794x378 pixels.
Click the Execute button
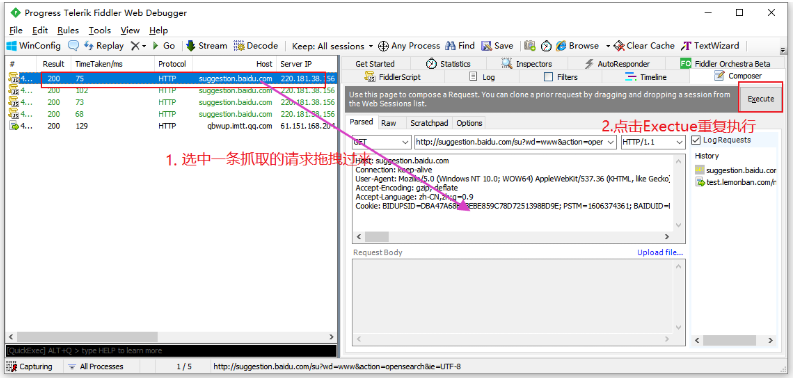pyautogui.click(x=761, y=99)
